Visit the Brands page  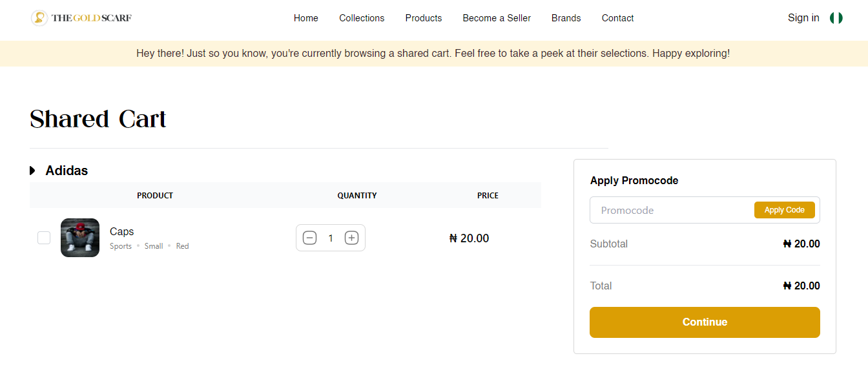tap(566, 18)
